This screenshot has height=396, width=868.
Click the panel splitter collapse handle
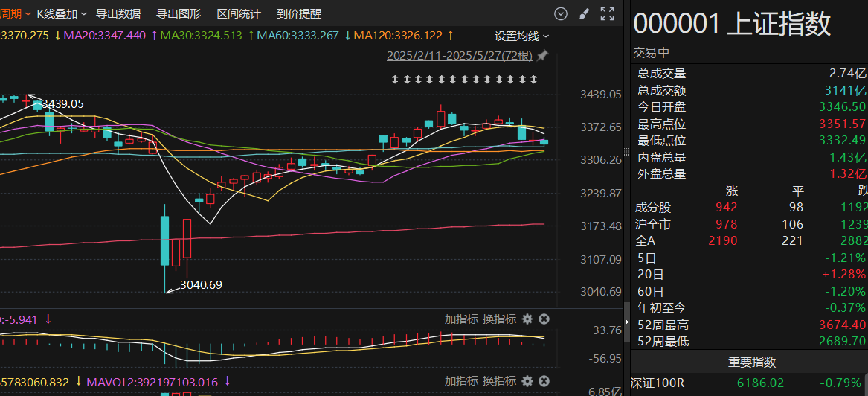point(627,322)
